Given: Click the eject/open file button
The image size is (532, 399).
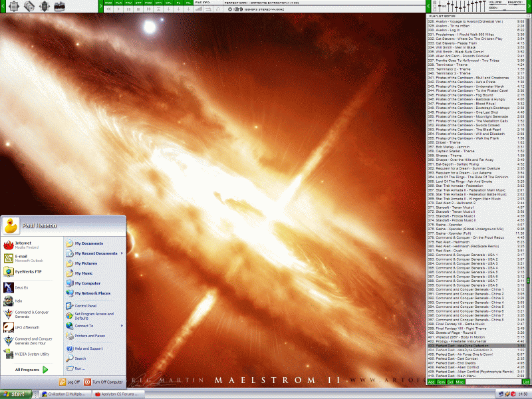Looking at the screenshot, I should [x=158, y=9].
